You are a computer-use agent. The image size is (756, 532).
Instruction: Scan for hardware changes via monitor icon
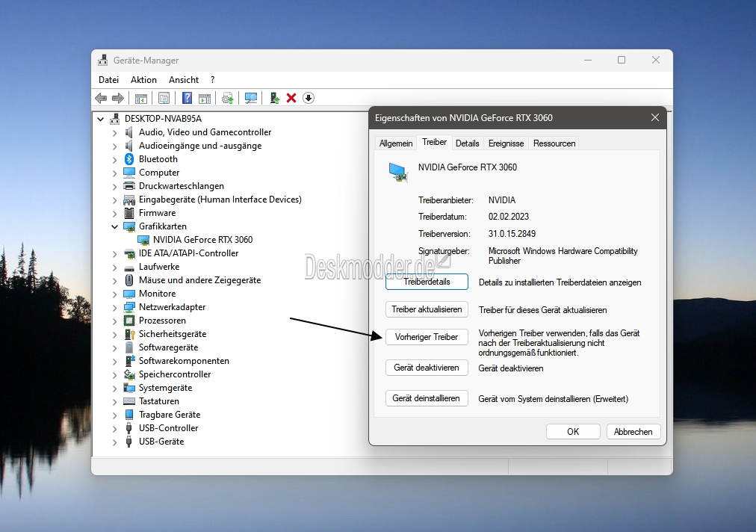click(x=251, y=99)
